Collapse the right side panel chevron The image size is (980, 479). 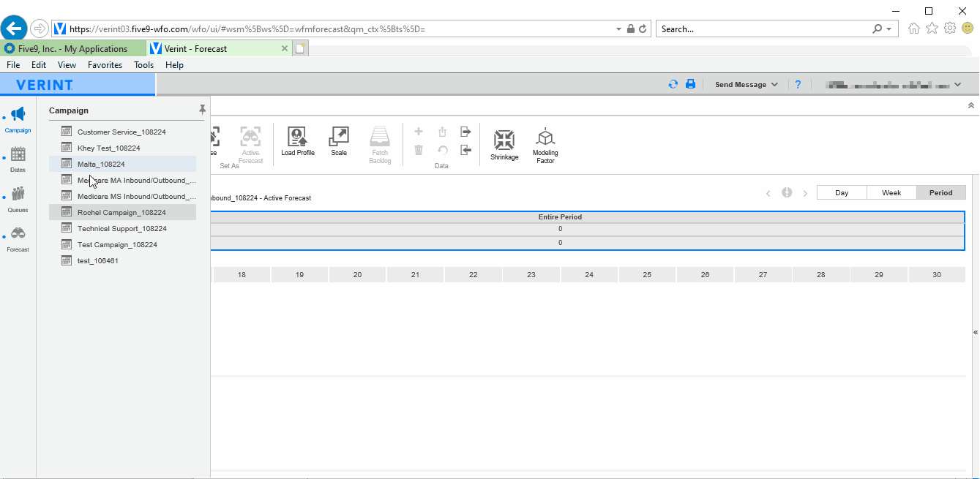click(975, 331)
